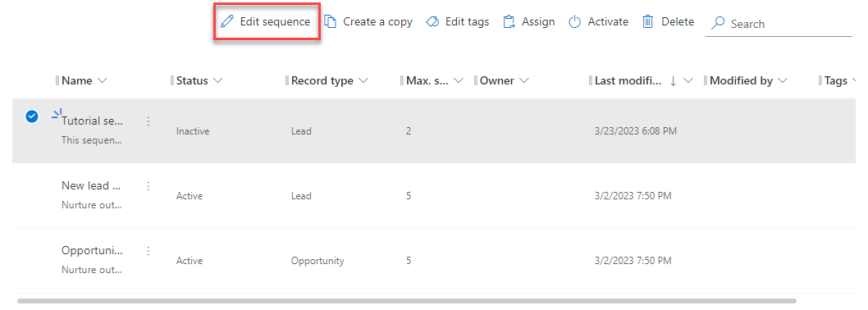Click Max steps 5 in New lead row

point(409,196)
